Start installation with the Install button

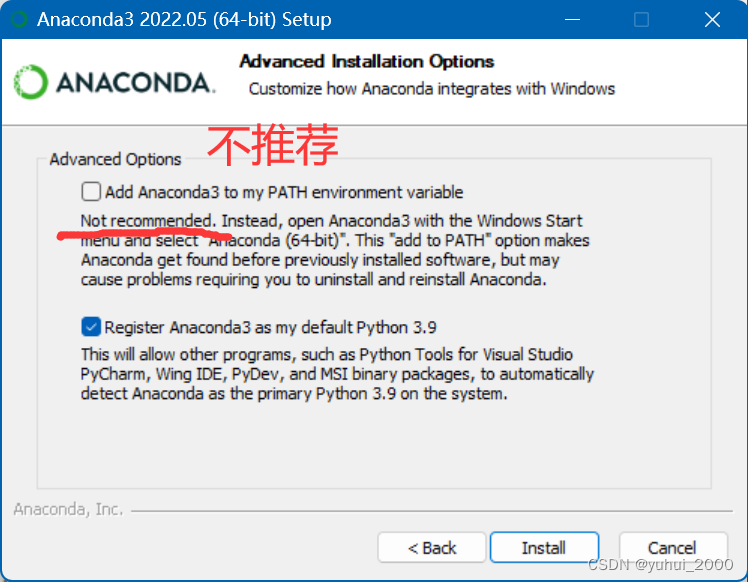pyautogui.click(x=544, y=548)
